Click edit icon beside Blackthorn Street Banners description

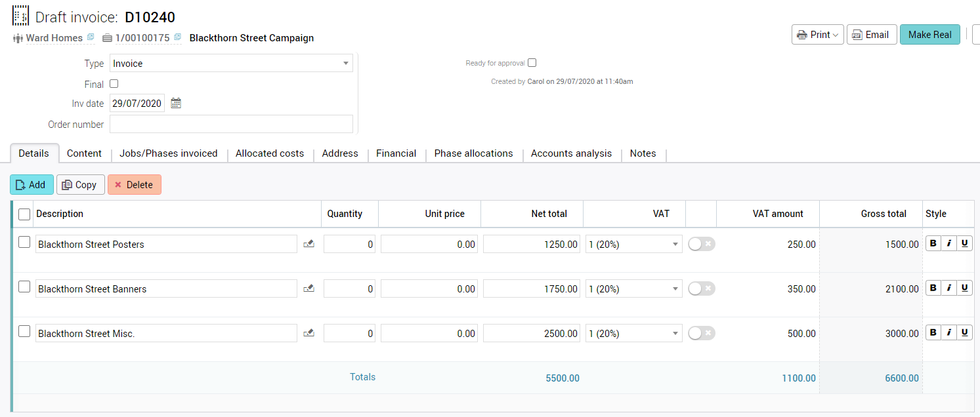coord(309,288)
